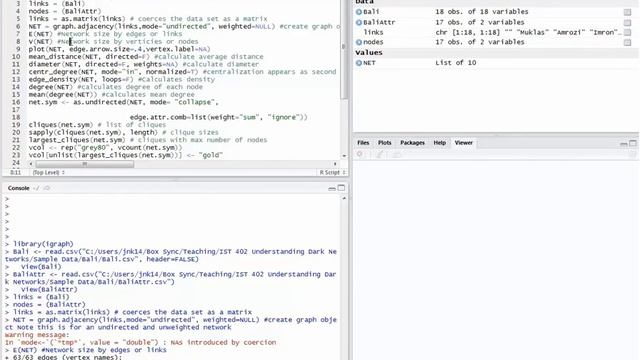Screen dimensions: 640x360
Task: Click line 21 largest_cliques code
Action: pyautogui.click(x=148, y=140)
